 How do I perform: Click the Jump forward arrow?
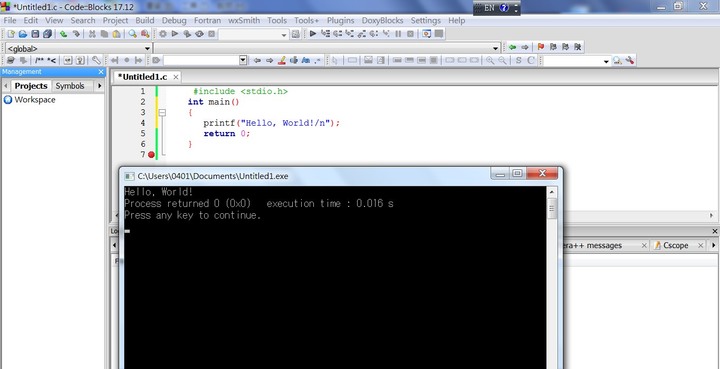[x=525, y=47]
